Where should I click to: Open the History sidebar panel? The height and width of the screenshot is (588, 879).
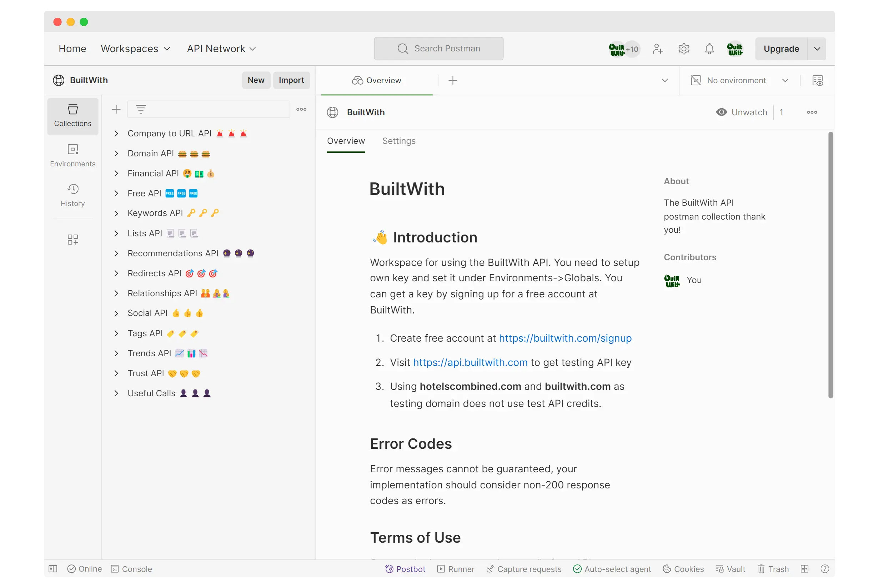click(x=73, y=195)
